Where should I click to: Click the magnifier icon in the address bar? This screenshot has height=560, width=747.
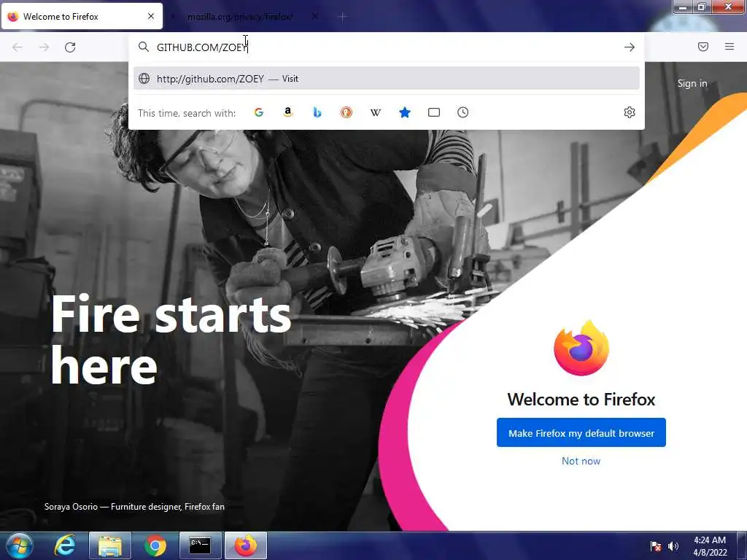click(x=144, y=47)
